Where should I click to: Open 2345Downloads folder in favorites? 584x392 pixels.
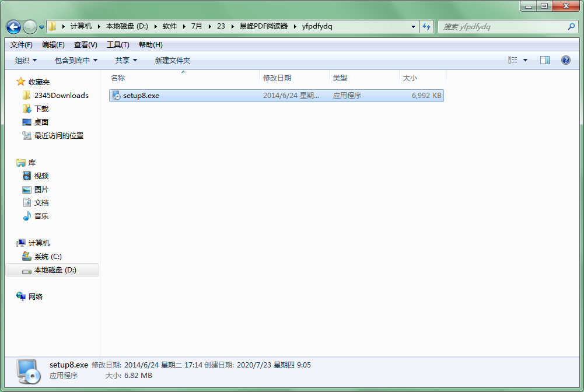(x=61, y=95)
